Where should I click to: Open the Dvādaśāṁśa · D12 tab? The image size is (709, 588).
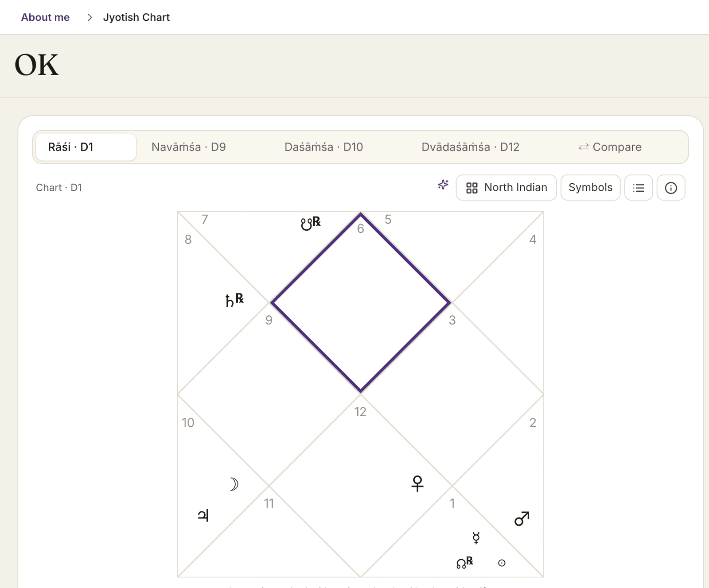click(x=471, y=147)
